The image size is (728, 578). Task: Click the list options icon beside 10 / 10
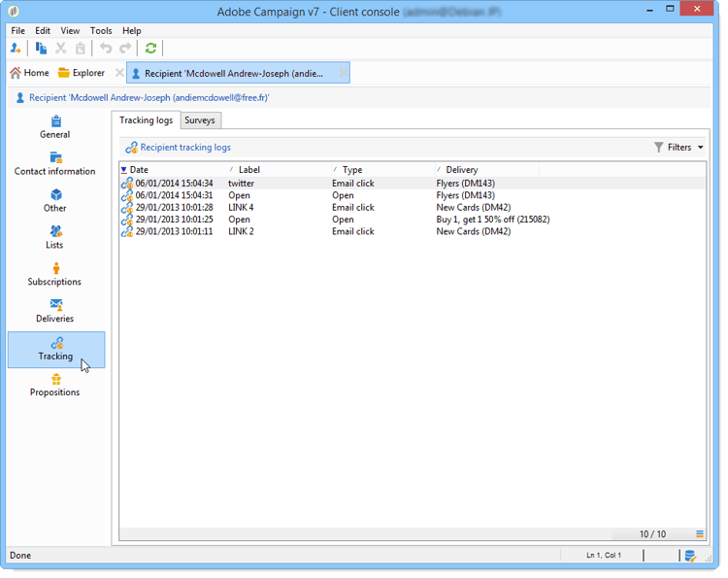[700, 534]
